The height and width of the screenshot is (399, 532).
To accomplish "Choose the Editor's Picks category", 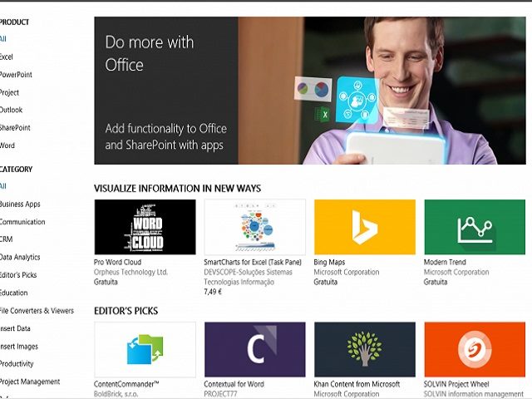I will pos(18,275).
